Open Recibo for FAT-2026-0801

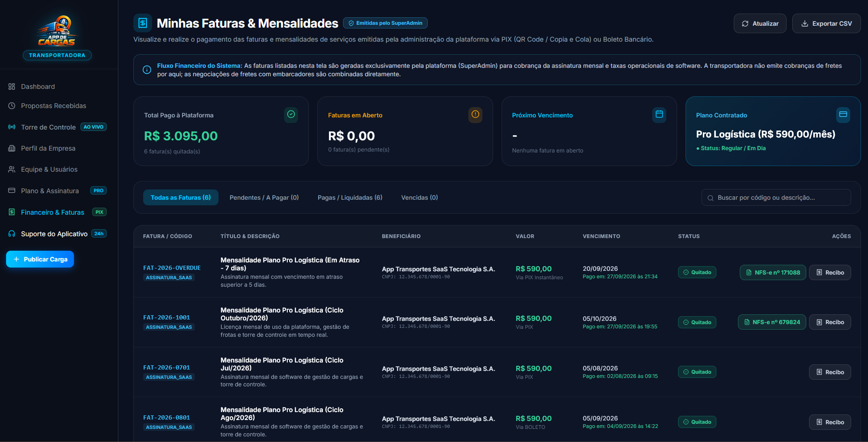pos(830,422)
